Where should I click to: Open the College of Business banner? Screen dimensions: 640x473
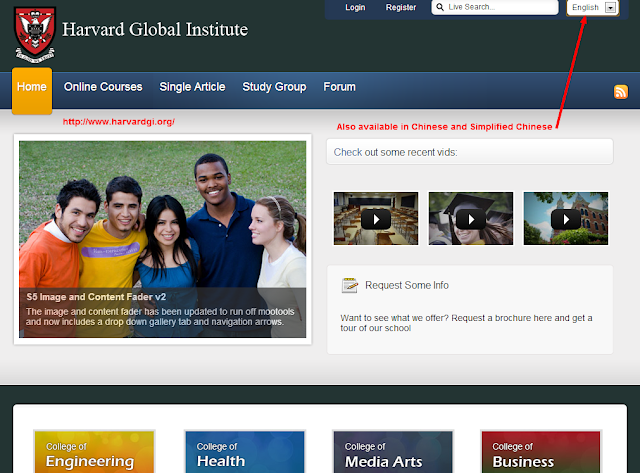pos(541,452)
